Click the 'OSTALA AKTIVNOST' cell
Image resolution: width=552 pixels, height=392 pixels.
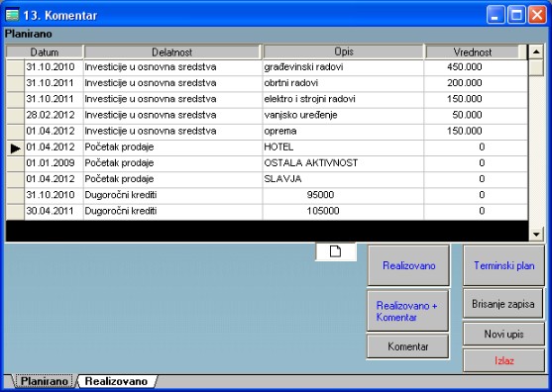(343, 163)
